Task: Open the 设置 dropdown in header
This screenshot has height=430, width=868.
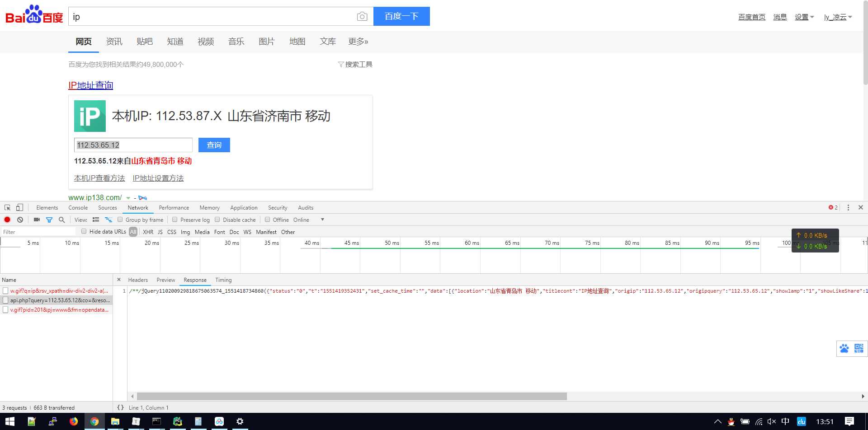Action: (804, 17)
